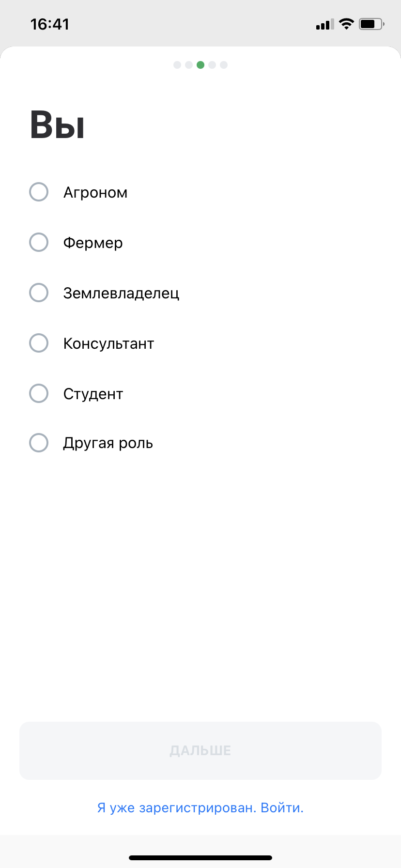Image resolution: width=401 pixels, height=868 pixels.
Task: Select the Агроном radio button
Action: pyautogui.click(x=39, y=192)
